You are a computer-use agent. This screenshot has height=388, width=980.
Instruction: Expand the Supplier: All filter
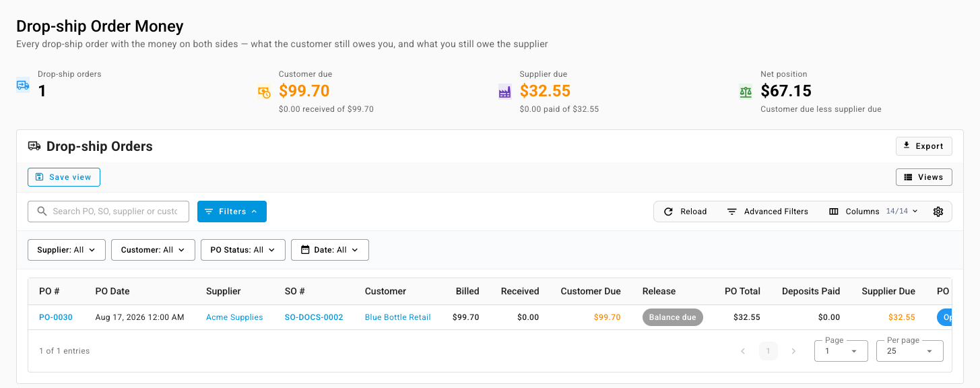pyautogui.click(x=67, y=250)
